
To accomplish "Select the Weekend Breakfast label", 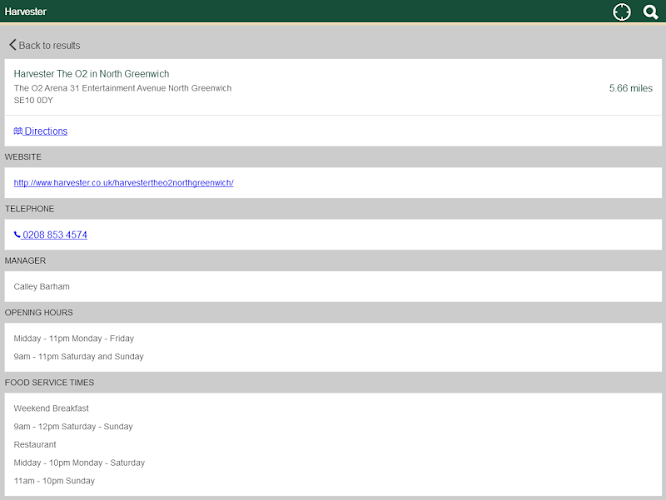I will (x=51, y=409).
